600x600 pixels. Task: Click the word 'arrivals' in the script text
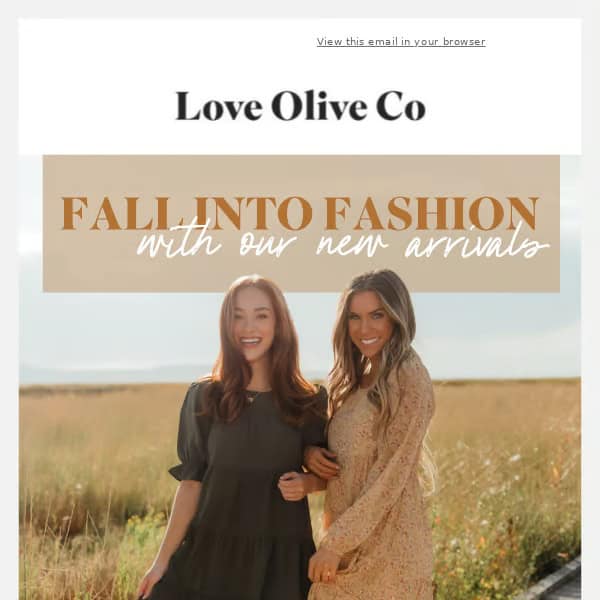477,246
